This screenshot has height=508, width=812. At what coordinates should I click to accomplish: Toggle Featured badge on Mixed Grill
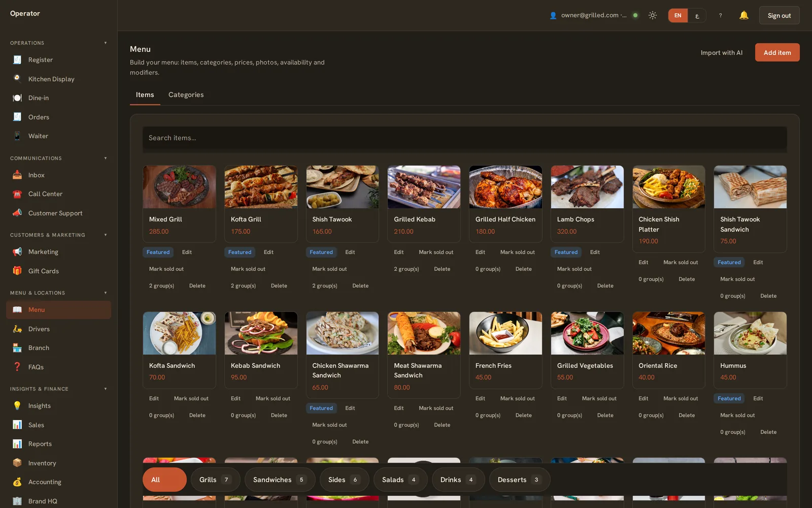click(x=158, y=252)
